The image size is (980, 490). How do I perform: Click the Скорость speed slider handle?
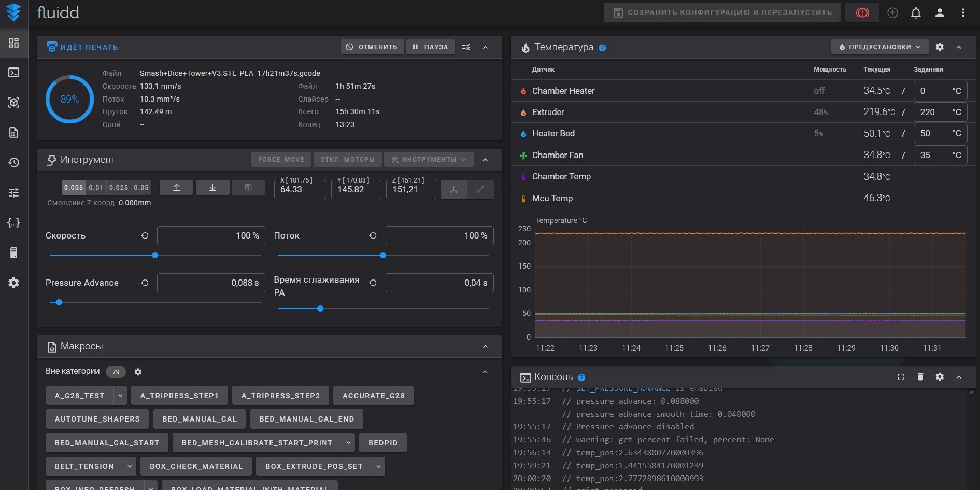point(155,255)
